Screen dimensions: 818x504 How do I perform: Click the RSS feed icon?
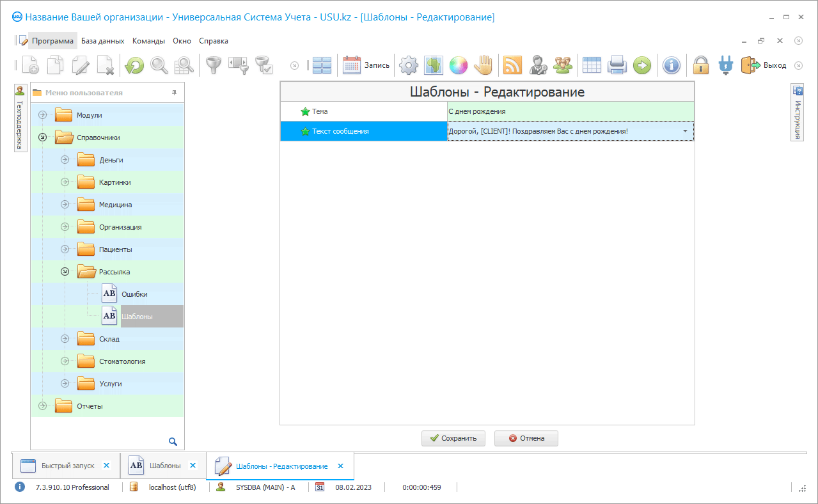512,65
